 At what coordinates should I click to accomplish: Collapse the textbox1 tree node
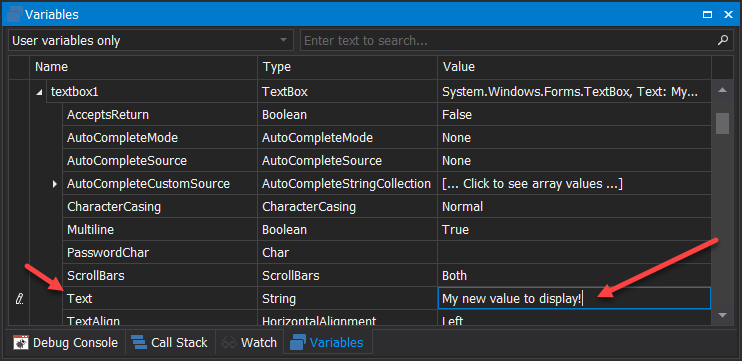point(39,92)
